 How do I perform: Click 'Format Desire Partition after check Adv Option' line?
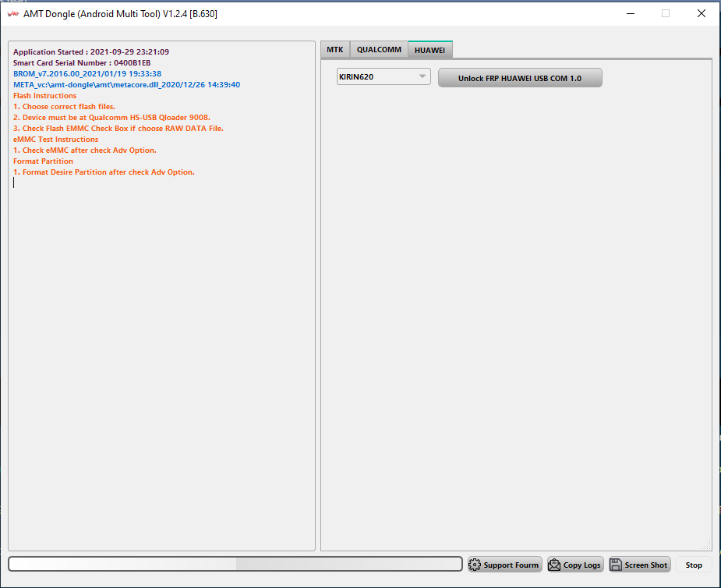coord(104,172)
